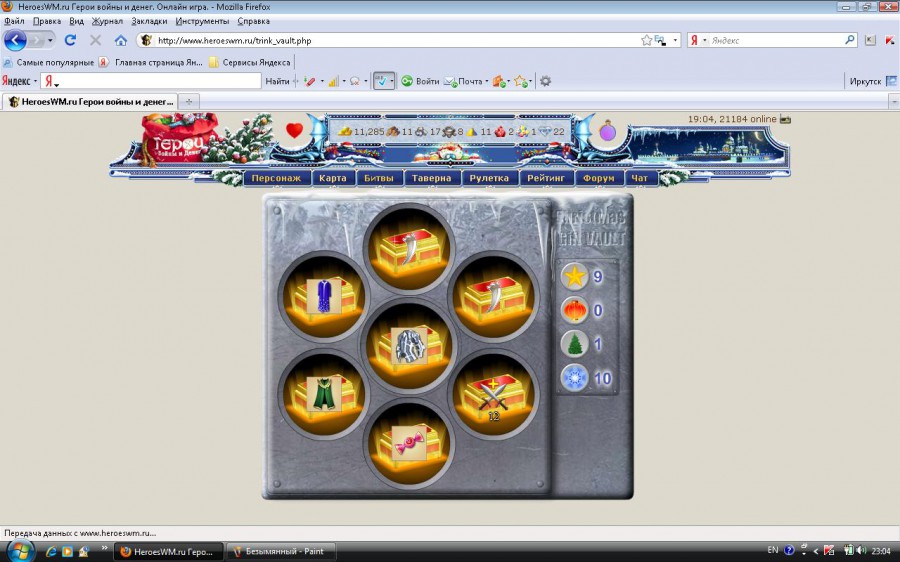Click the URL address field
The height and width of the screenshot is (562, 900).
tap(396, 40)
